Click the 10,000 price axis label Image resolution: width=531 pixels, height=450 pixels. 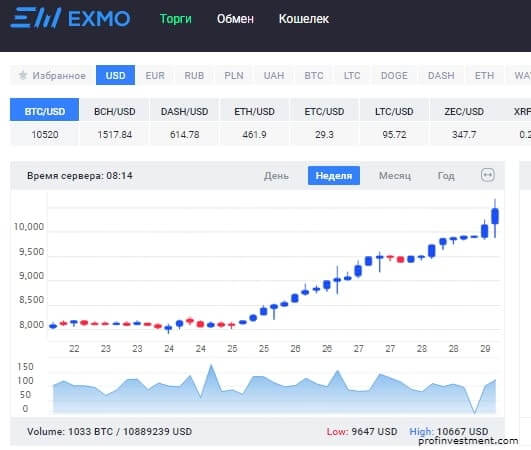pyautogui.click(x=29, y=227)
